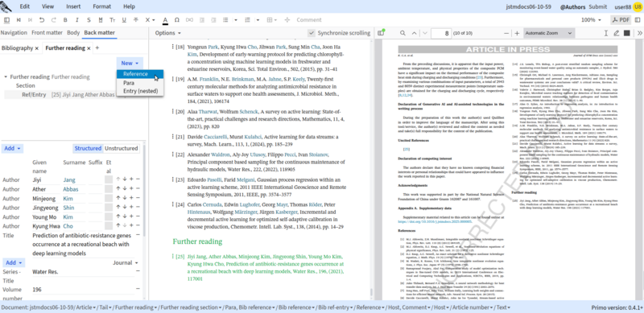This screenshot has height=313, width=644.
Task: Remove author Young Mo Kim
Action: (138, 216)
